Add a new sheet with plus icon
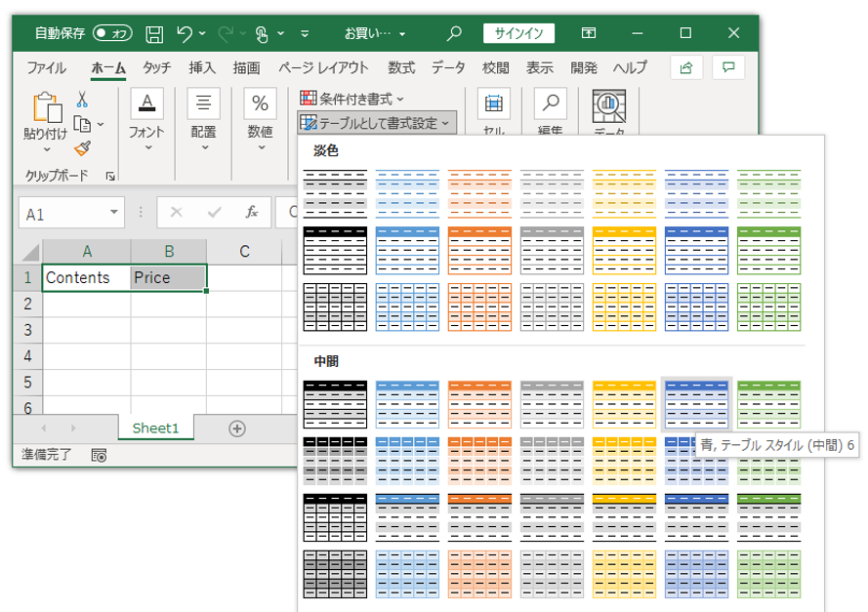The image size is (868, 612). [x=237, y=428]
